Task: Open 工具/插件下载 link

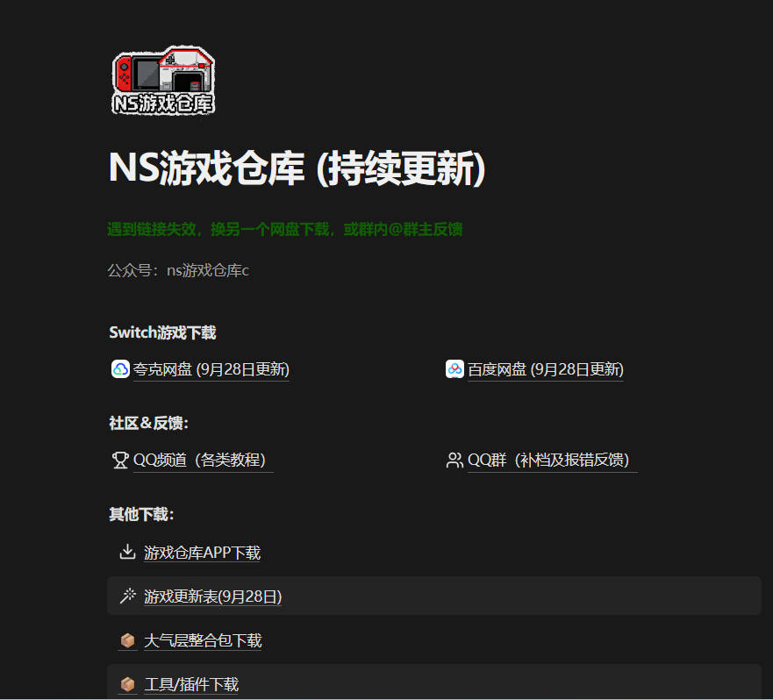Action: (191, 685)
